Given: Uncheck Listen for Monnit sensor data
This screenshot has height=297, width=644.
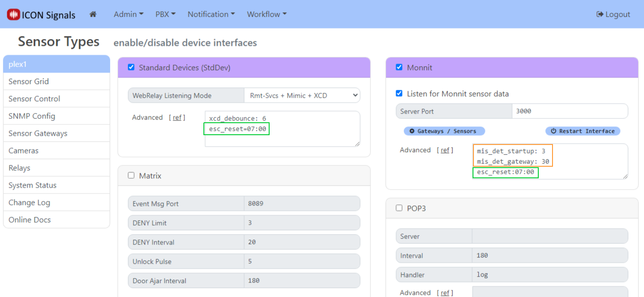Looking at the screenshot, I should coord(399,93).
